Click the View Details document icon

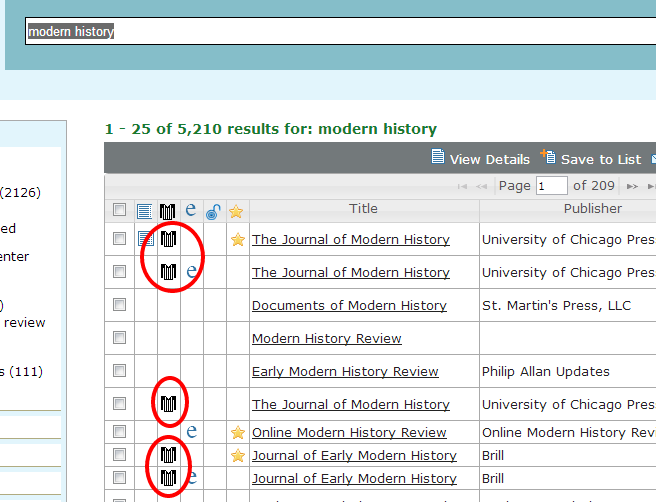tap(438, 156)
